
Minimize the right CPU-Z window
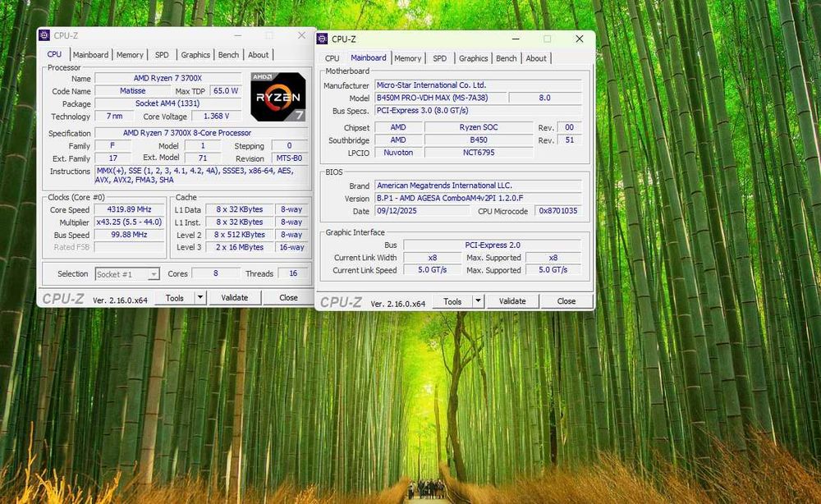(x=516, y=39)
